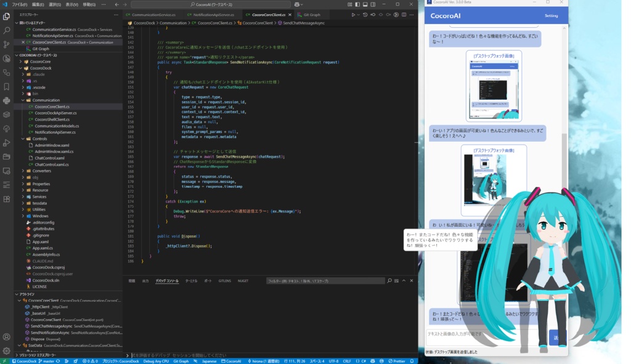The image size is (631, 364).
Task: Open the Manage gear in activity bar
Action: pyautogui.click(x=6, y=350)
